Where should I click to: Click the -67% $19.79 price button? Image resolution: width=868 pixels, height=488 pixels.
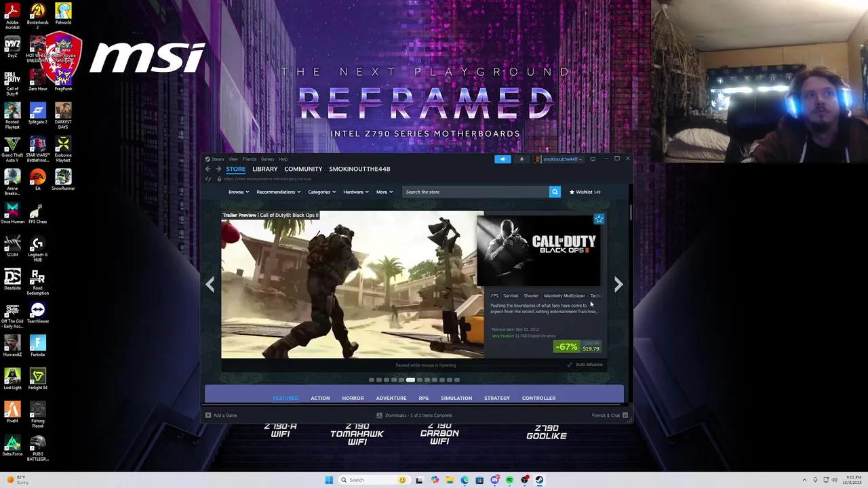[578, 347]
